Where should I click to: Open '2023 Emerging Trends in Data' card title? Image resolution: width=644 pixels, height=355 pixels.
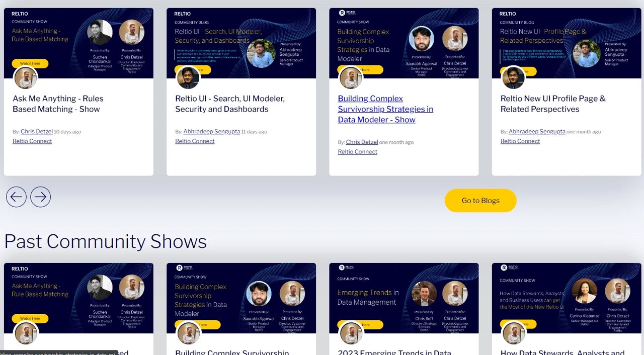tap(394, 352)
